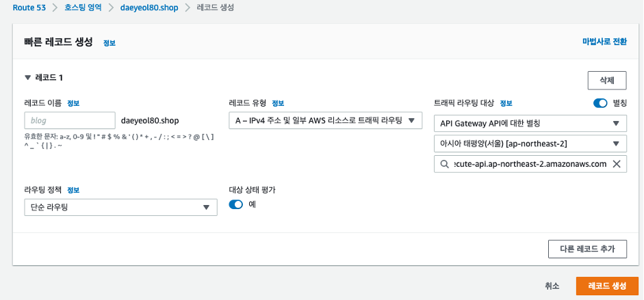Open daeyeol80.shop breadcrumb link
Viewport: 644px width, 300px height.
(149, 8)
